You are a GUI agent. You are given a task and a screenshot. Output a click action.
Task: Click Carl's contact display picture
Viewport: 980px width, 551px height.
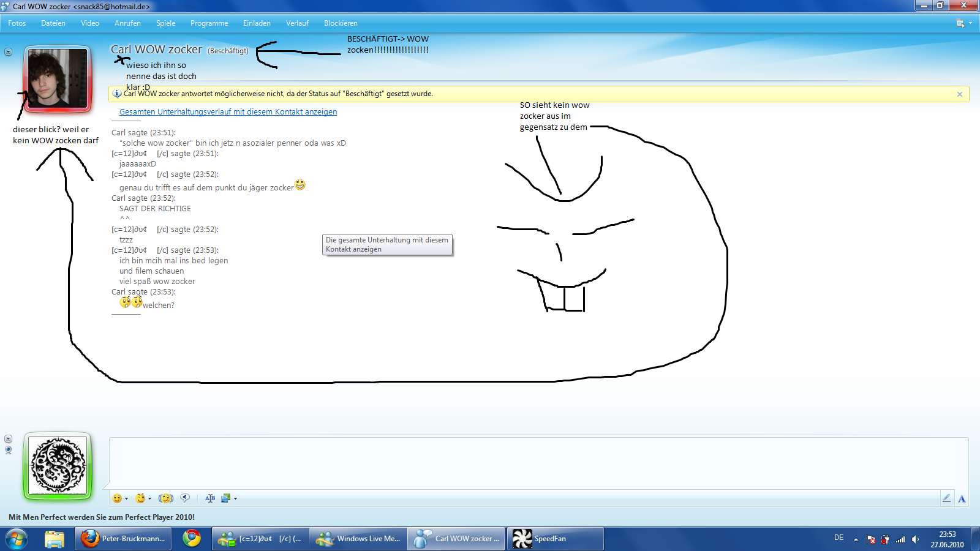[x=58, y=79]
